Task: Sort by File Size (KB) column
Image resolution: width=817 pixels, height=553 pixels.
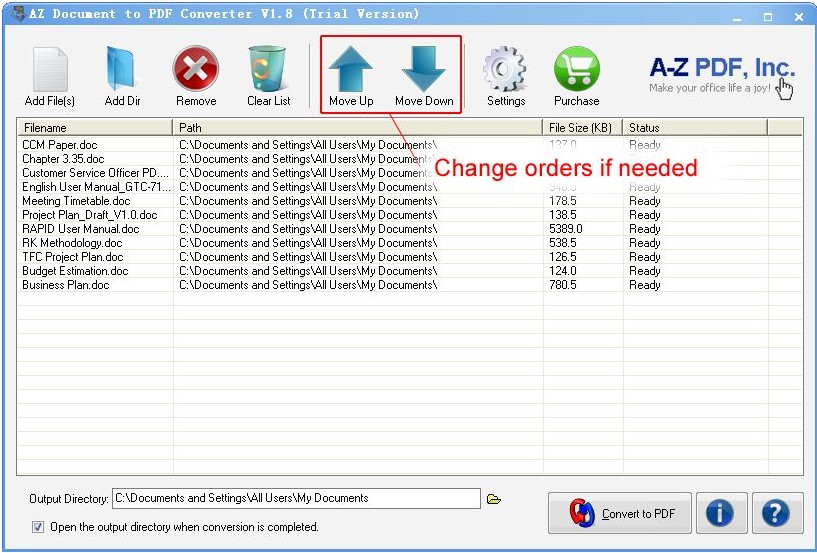Action: (583, 128)
